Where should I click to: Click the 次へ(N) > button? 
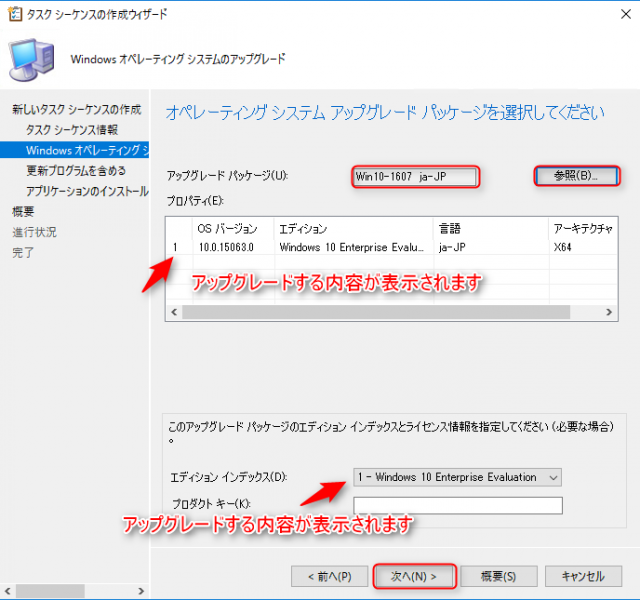[414, 576]
